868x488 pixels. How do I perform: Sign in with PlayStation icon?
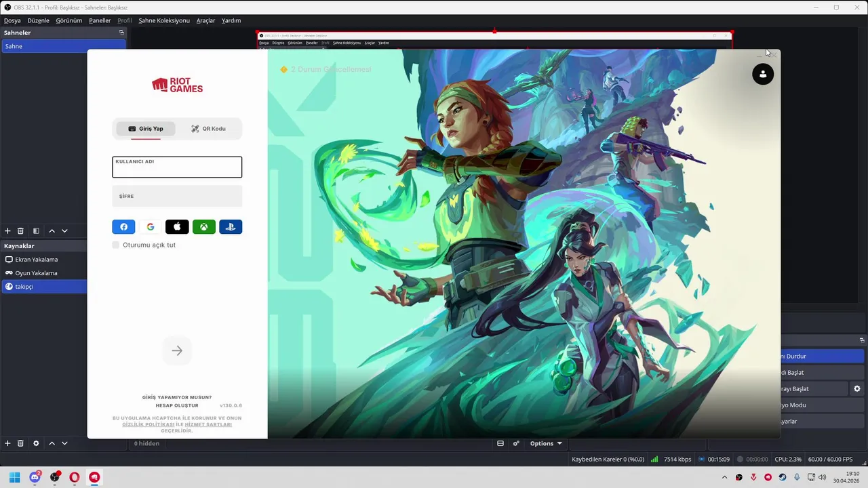pos(231,227)
